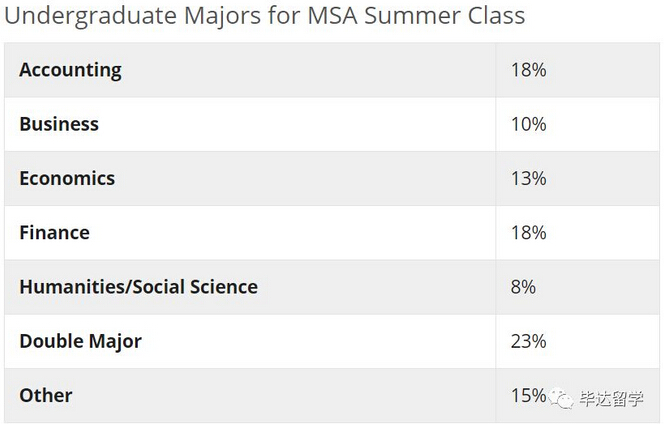Click the table heading Undergraduate Majors title
Viewport: 664px width, 424px height.
point(265,16)
